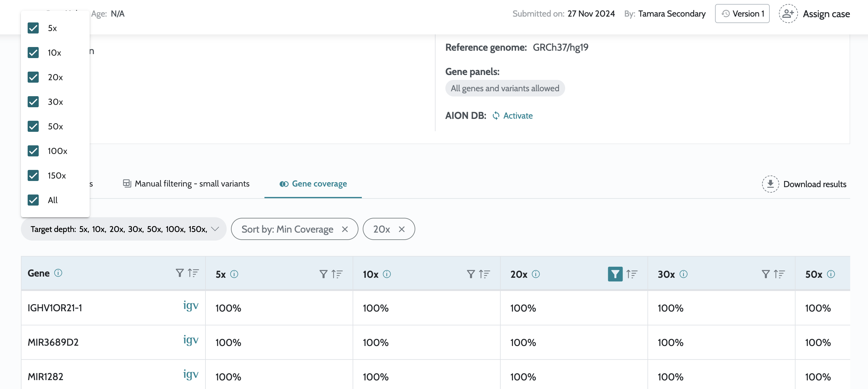Screen dimensions: 868x389
Task: Click info icon next to 30x header
Action: [x=683, y=274]
